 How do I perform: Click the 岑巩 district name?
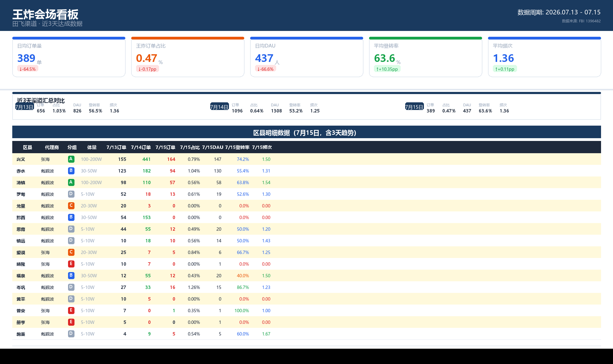click(21, 287)
